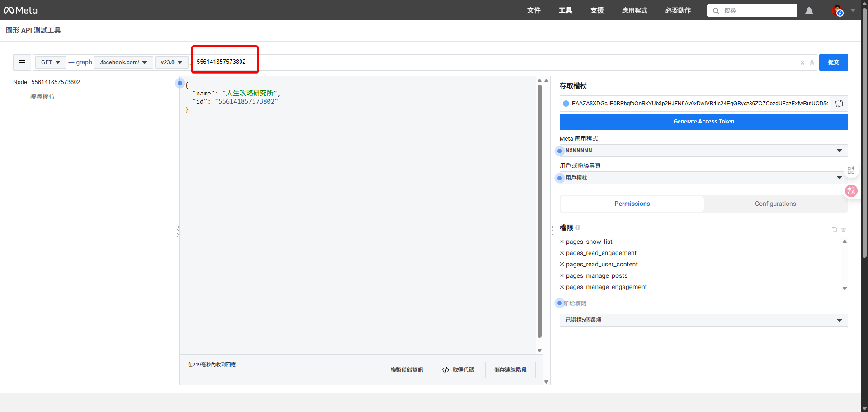Image resolution: width=868 pixels, height=412 pixels.
Task: Open the HTTP method GET dropdown
Action: (50, 62)
